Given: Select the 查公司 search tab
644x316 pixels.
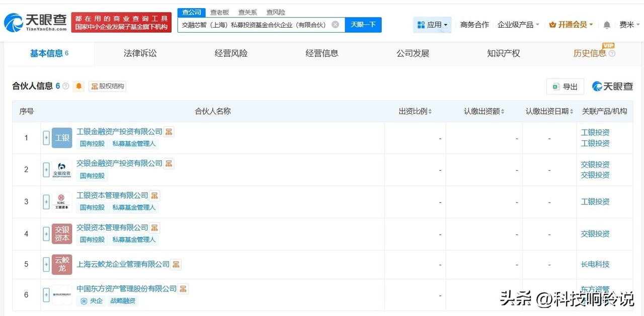Looking at the screenshot, I should pyautogui.click(x=192, y=13).
